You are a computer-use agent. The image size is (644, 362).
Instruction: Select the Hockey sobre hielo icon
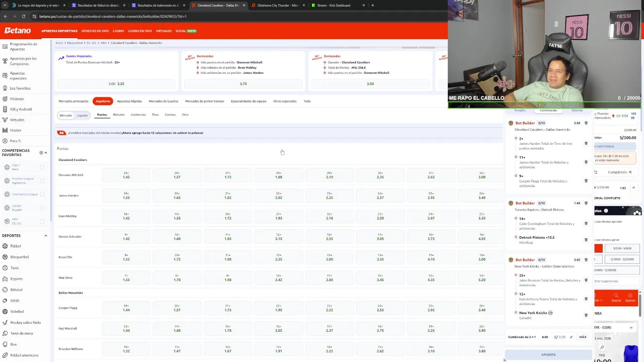5,322
